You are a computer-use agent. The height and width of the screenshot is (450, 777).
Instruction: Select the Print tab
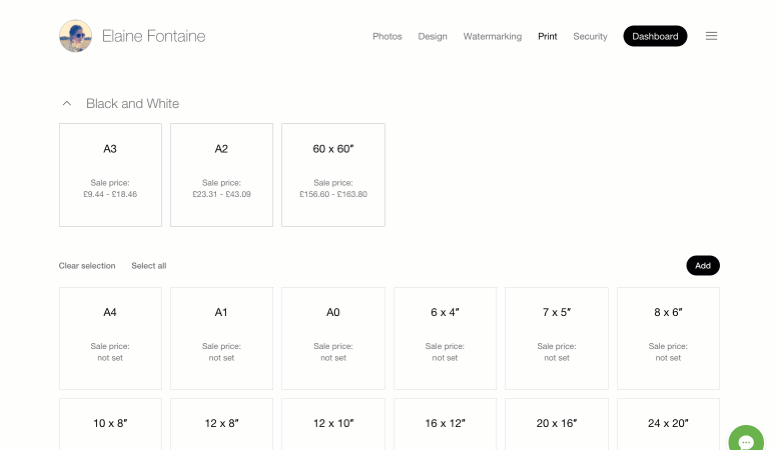coord(548,36)
